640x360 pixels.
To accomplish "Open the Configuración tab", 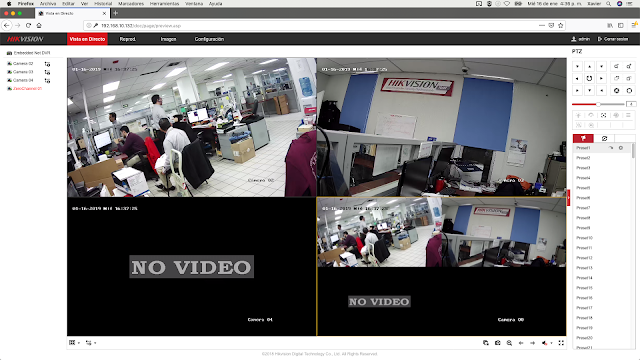I will click(209, 39).
